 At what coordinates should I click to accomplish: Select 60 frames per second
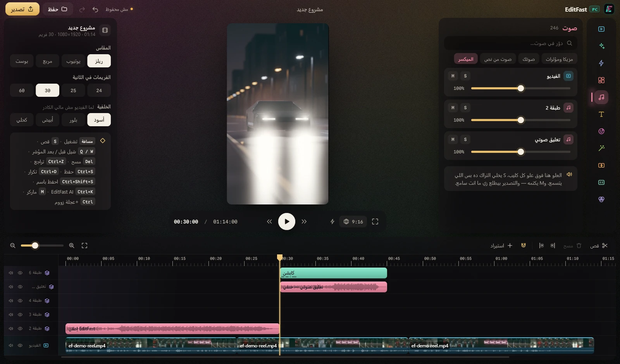click(x=22, y=91)
